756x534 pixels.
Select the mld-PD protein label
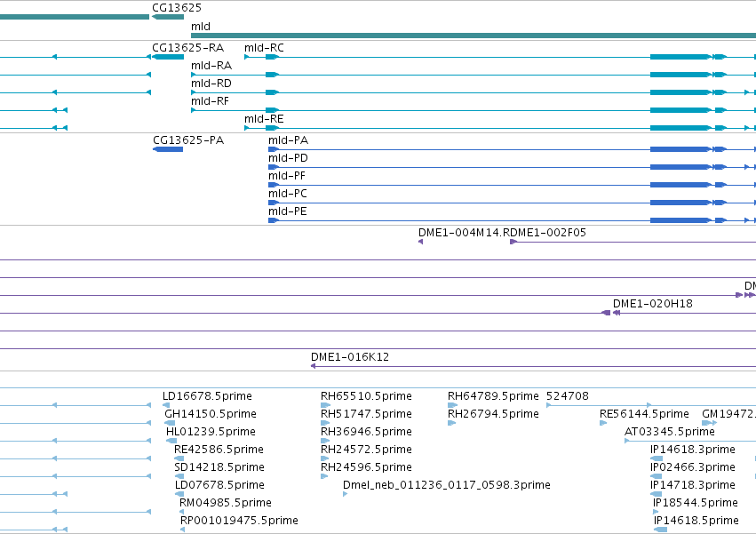click(288, 158)
